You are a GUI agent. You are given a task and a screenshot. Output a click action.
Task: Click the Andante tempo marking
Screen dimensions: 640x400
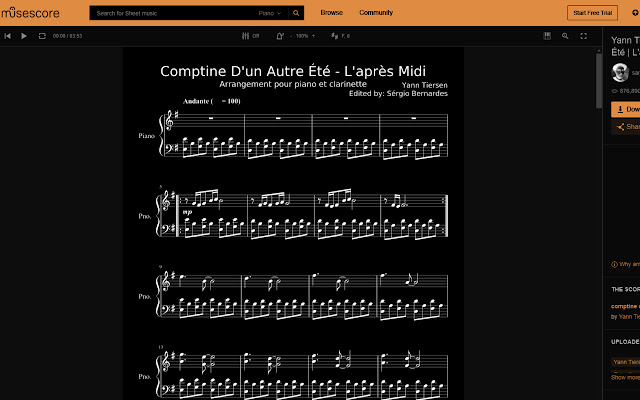point(211,101)
